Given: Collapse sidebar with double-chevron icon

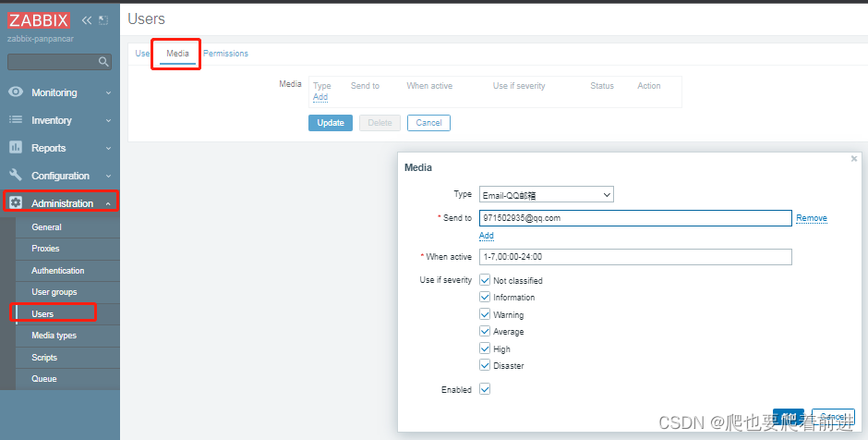Looking at the screenshot, I should point(87,20).
